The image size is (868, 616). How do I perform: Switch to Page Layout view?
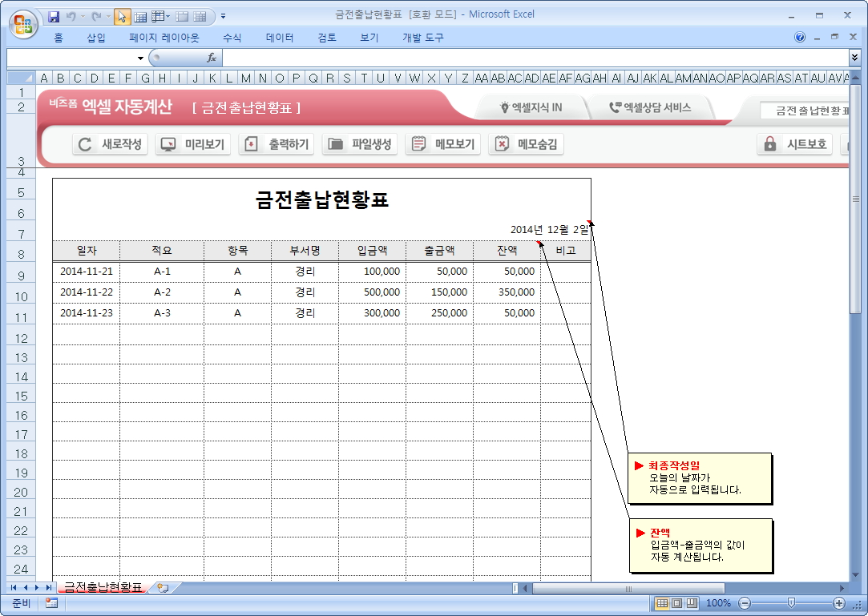tap(676, 603)
